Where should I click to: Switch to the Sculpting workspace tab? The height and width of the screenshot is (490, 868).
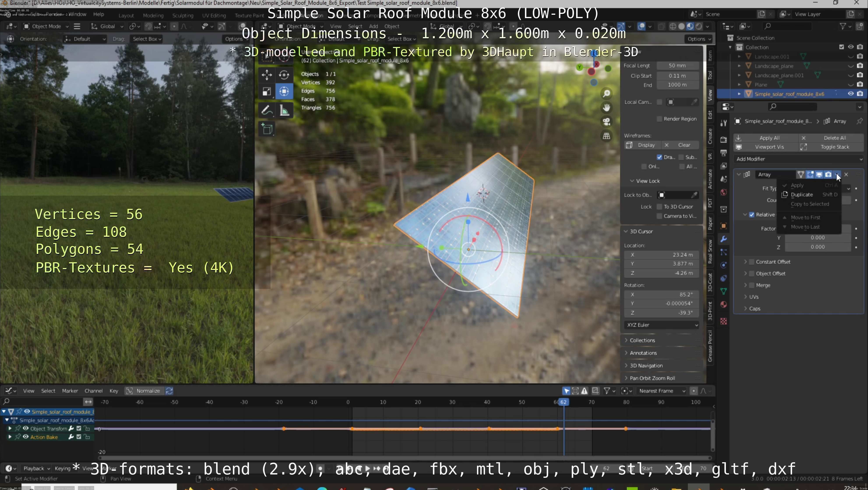[183, 16]
